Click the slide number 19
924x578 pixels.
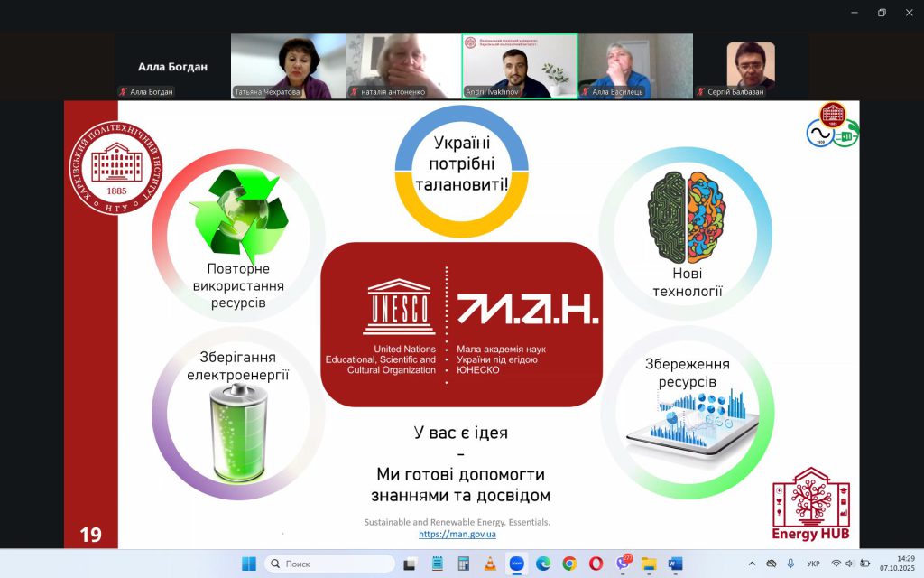click(x=91, y=535)
